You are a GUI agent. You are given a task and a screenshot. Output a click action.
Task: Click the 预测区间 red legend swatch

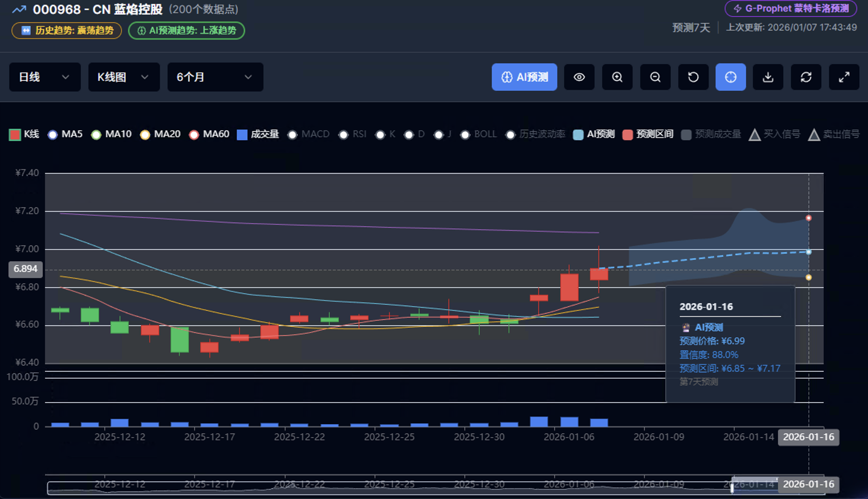(627, 134)
